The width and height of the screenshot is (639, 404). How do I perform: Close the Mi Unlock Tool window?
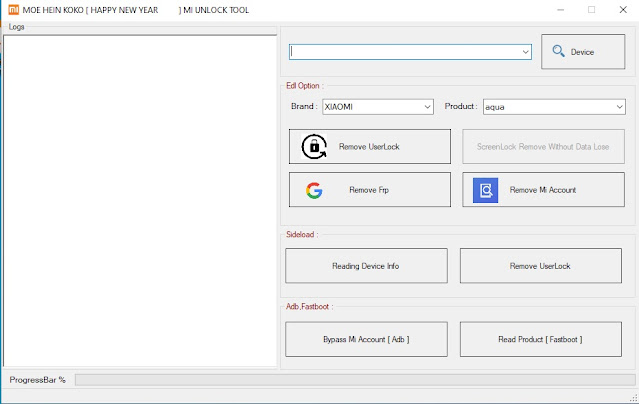[x=623, y=10]
